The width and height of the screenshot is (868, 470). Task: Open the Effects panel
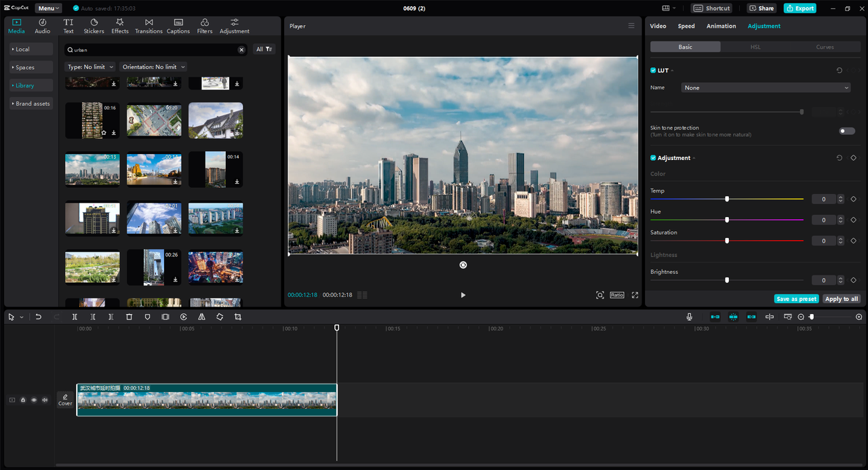coord(120,26)
